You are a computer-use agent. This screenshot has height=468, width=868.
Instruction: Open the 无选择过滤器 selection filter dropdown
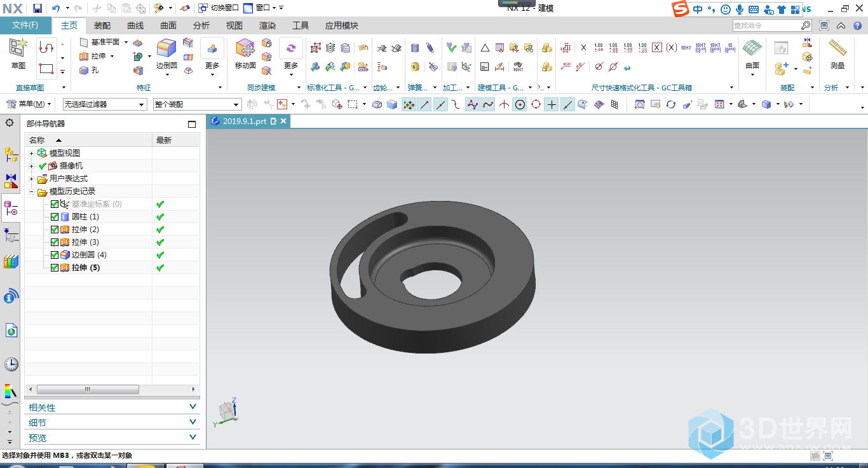(104, 104)
